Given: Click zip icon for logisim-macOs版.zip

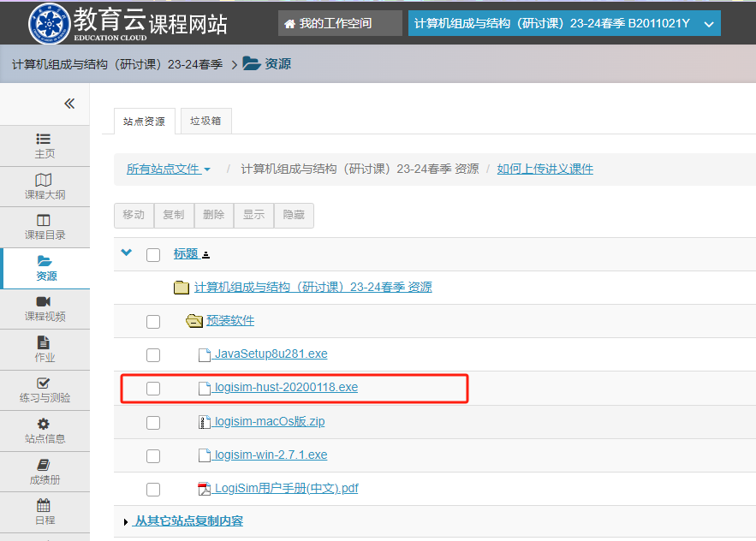Looking at the screenshot, I should pyautogui.click(x=205, y=422).
